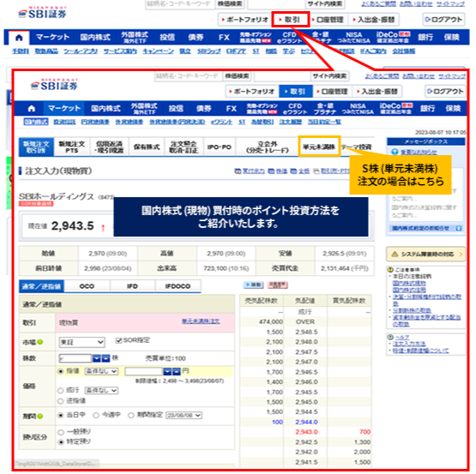Viewport: 476px width, 474px height.
Task: Click 全板 icon link beside order entry heading
Action: (293, 171)
